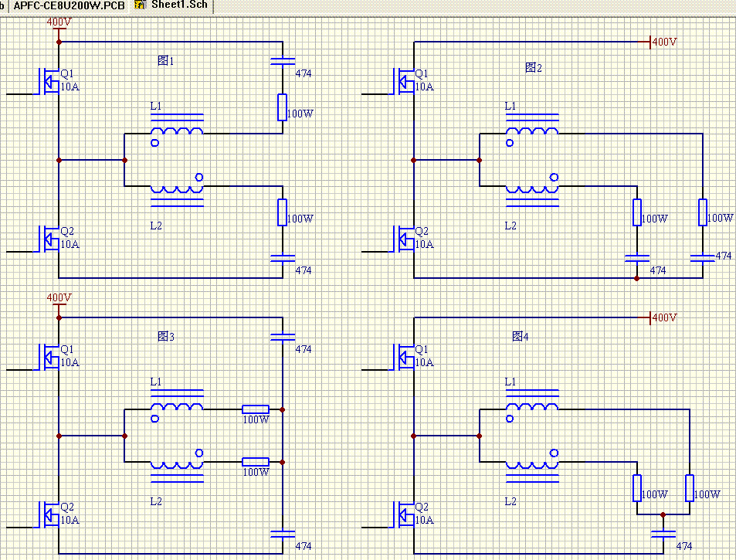
Task: Select MOSFET Q2 symbol in 图1
Action: coord(49,239)
